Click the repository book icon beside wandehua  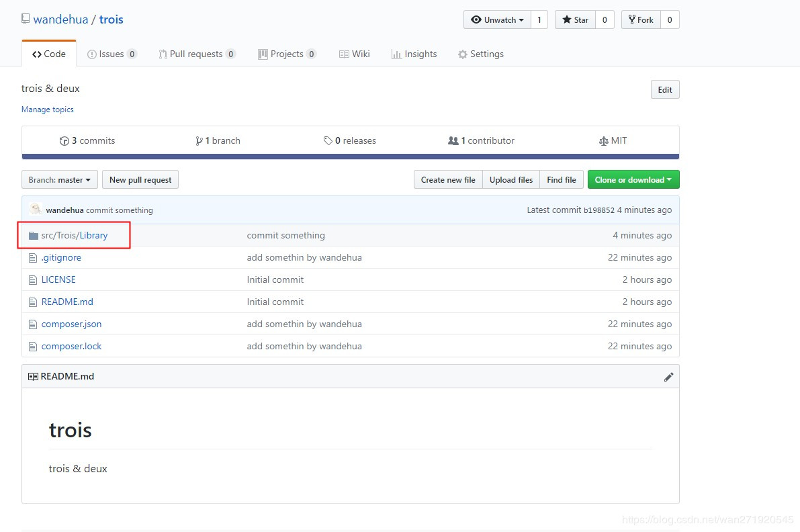26,19
